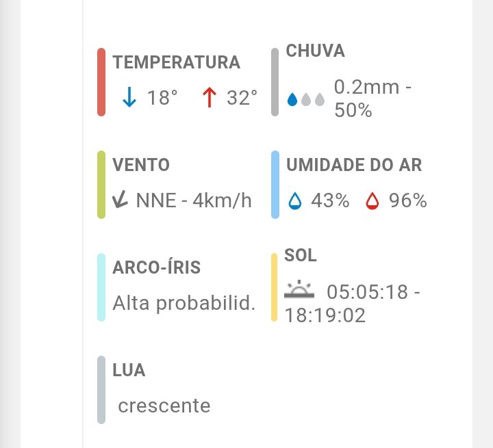Click the green Vento color bar
493x448 pixels.
coord(101,185)
